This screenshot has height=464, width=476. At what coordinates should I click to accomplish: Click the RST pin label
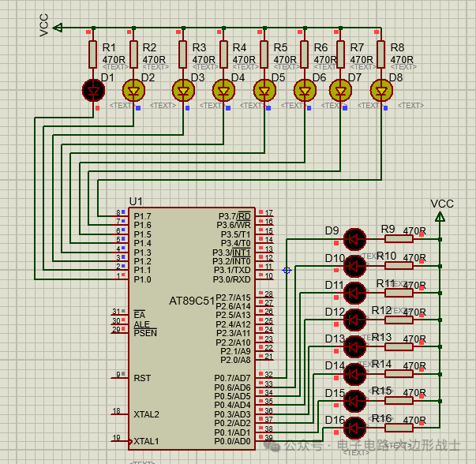pos(142,378)
